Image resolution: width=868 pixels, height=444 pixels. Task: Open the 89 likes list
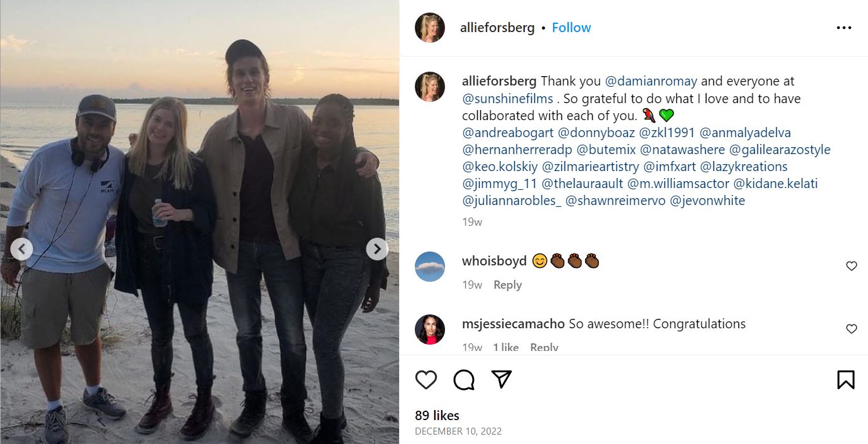[x=437, y=415]
